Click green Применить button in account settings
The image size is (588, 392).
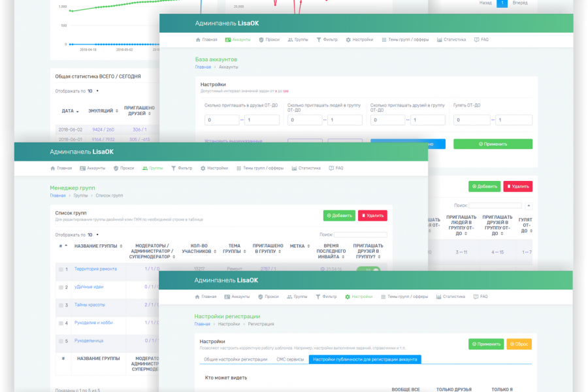click(x=493, y=144)
